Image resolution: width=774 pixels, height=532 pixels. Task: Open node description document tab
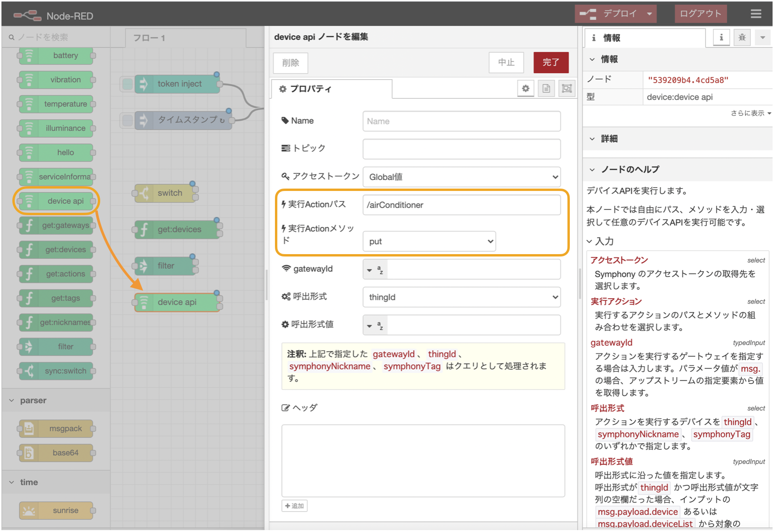[x=547, y=88]
